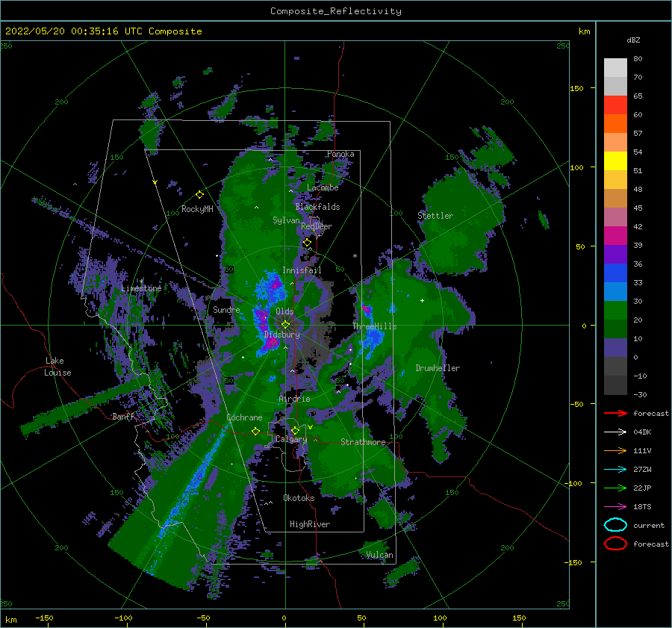
Task: Click the 18TS legend label
Action: pos(642,507)
